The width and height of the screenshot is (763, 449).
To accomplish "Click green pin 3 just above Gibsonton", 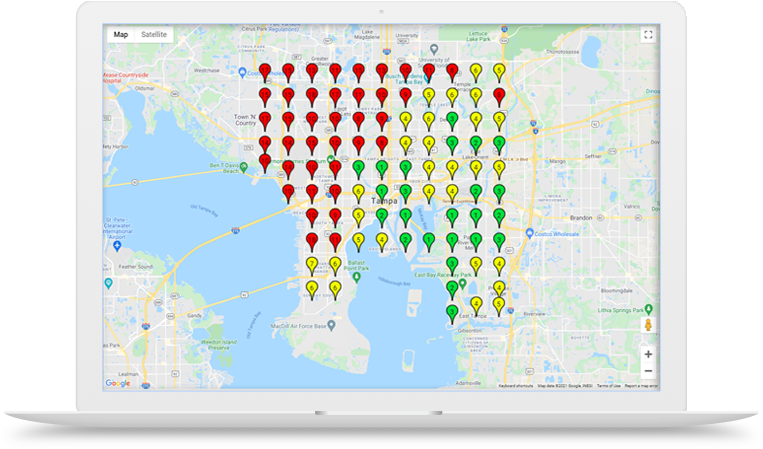I will click(x=452, y=314).
